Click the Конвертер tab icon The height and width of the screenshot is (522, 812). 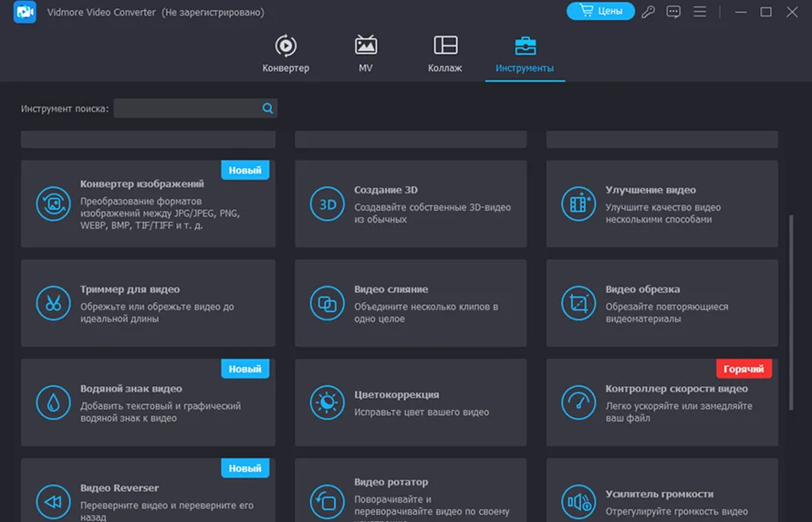pos(286,46)
